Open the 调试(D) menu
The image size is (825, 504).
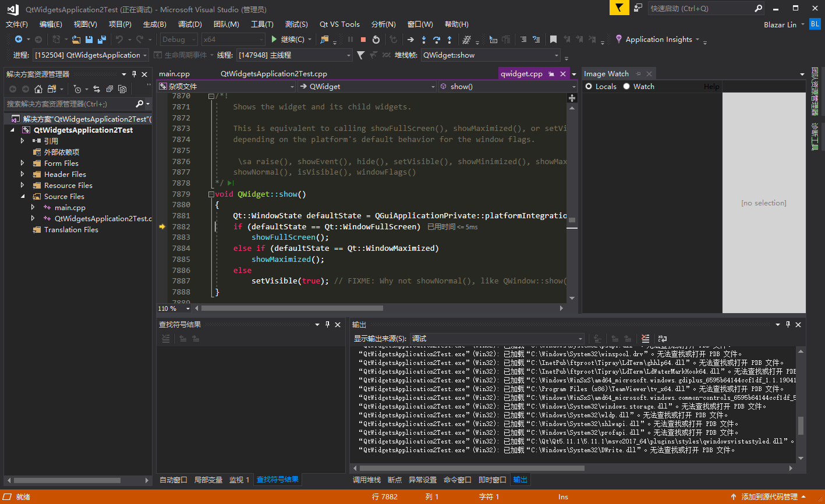coord(190,24)
